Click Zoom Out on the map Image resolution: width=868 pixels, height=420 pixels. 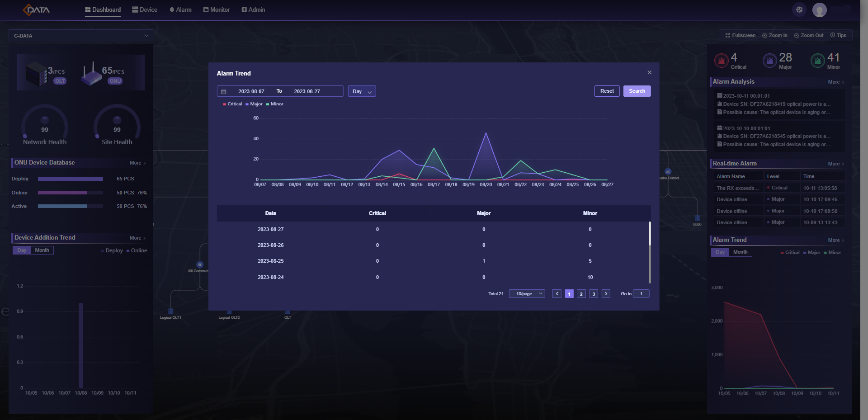coord(809,35)
